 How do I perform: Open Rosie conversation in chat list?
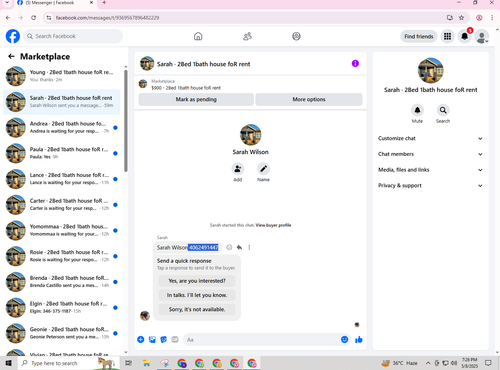click(62, 256)
